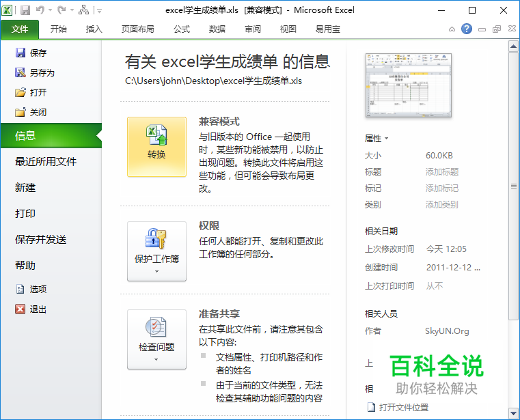Click the 添加类别 field

point(441,204)
